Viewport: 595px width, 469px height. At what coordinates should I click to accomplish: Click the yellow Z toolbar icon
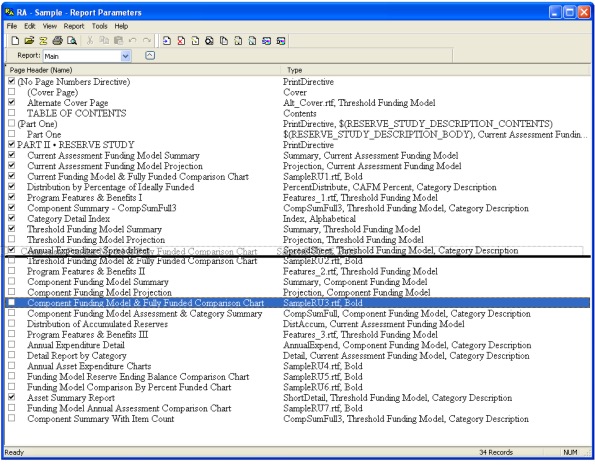click(43, 41)
